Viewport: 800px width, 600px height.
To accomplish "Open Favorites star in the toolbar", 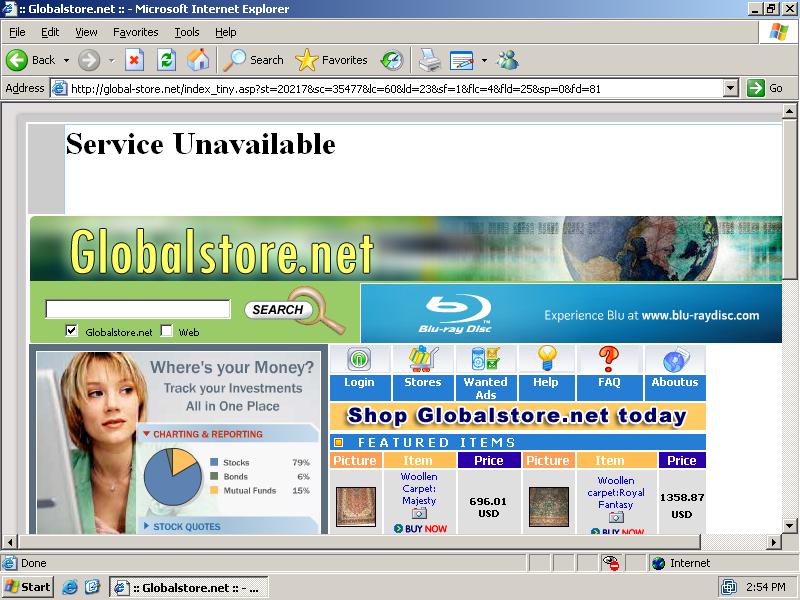I will coord(306,60).
